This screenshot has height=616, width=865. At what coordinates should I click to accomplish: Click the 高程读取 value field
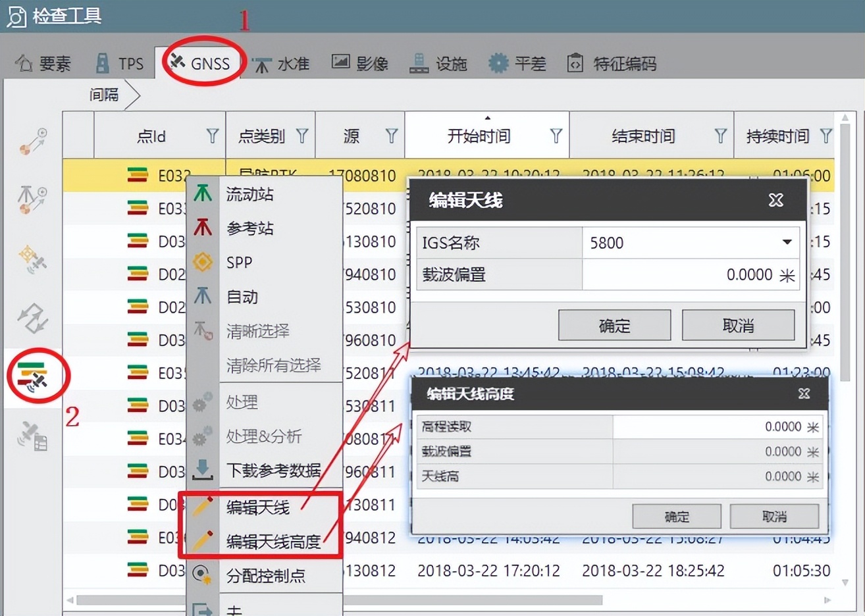717,427
